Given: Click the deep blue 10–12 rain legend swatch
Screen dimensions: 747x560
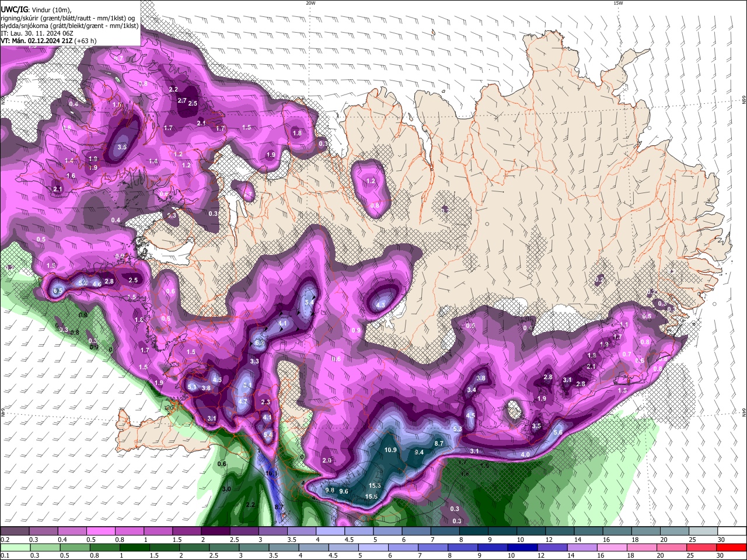Looking at the screenshot, I should point(523,547).
